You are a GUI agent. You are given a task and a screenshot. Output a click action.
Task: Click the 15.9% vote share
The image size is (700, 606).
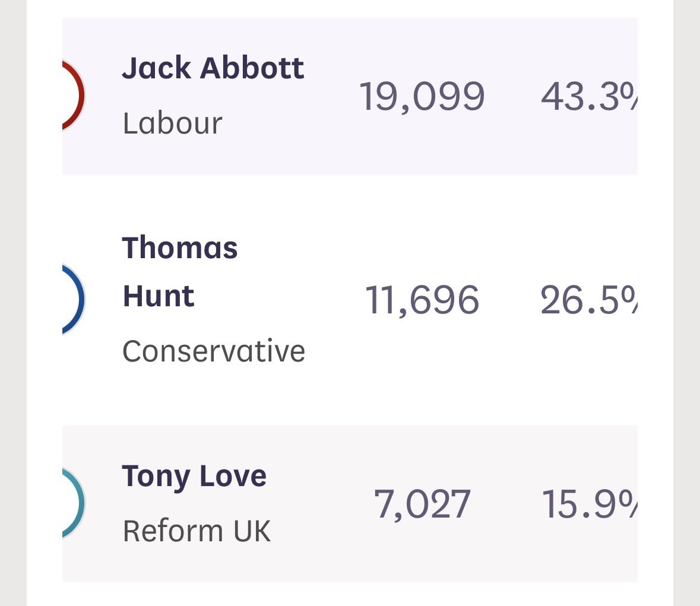(x=590, y=505)
